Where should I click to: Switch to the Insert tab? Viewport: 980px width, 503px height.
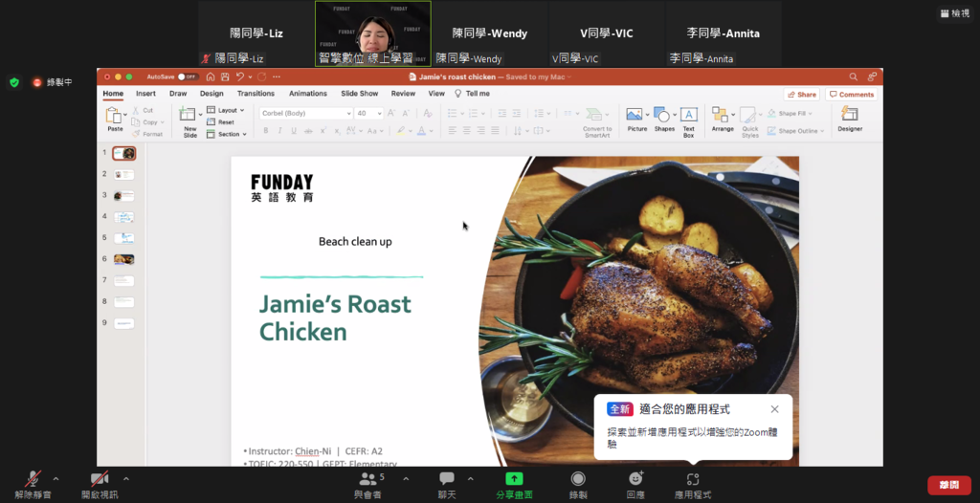click(x=145, y=93)
